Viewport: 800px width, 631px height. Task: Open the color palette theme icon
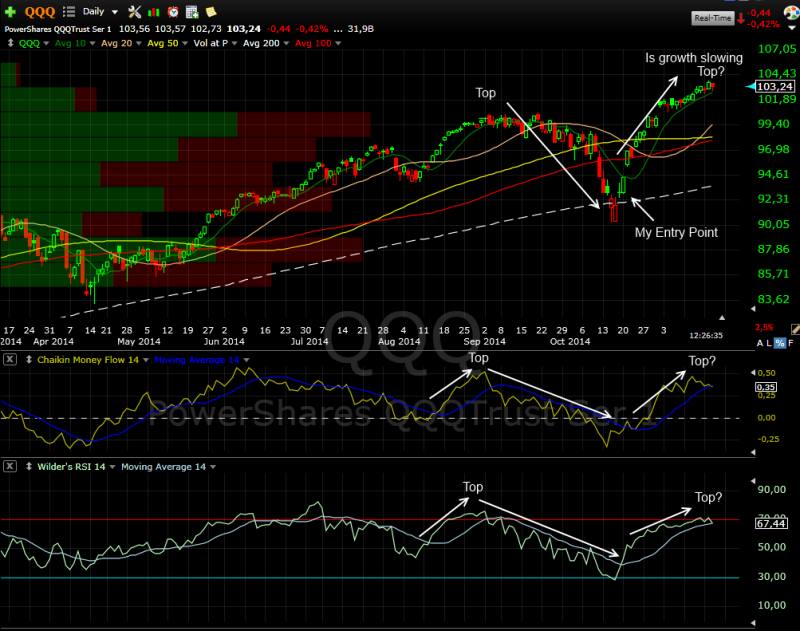[x=792, y=12]
